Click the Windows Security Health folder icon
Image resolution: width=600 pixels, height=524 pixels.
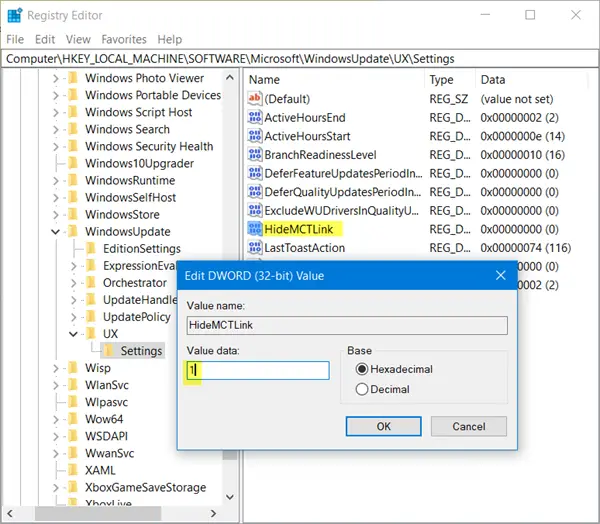click(x=73, y=146)
